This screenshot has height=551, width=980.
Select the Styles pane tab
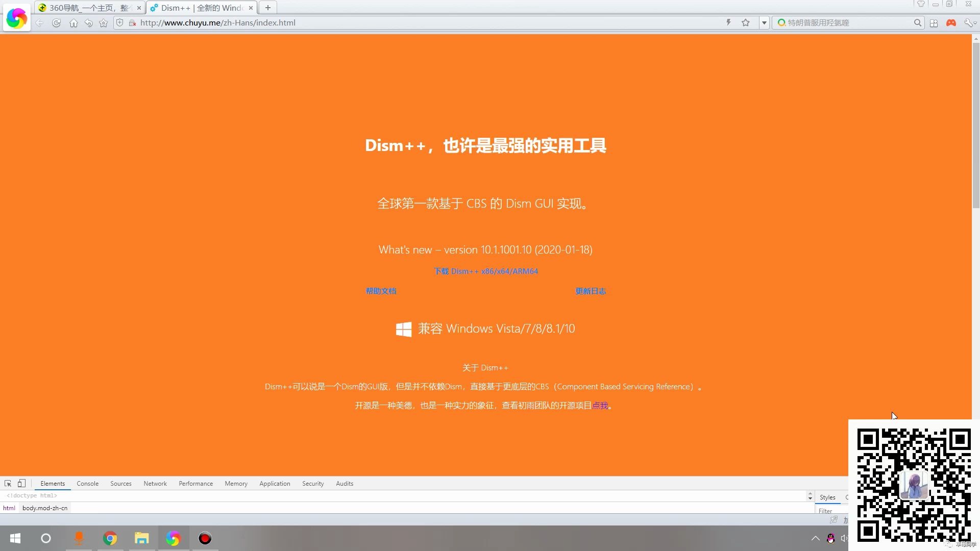[827, 497]
